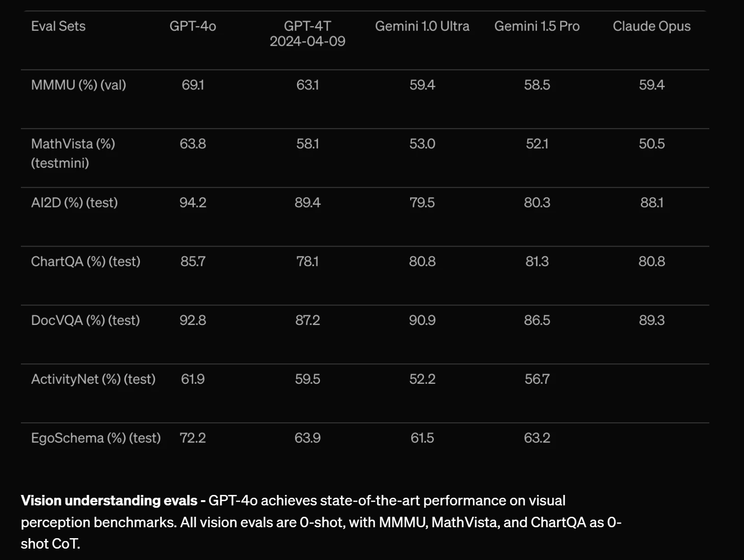Select GPT-4T ActivityNet score 59.5
This screenshot has width=744, height=560.
pyautogui.click(x=308, y=380)
